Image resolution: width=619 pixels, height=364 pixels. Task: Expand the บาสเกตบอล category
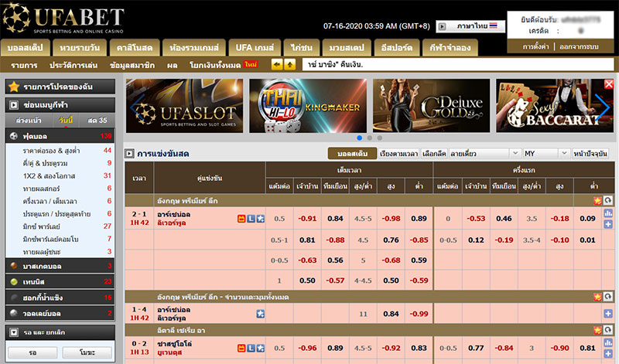pos(60,266)
